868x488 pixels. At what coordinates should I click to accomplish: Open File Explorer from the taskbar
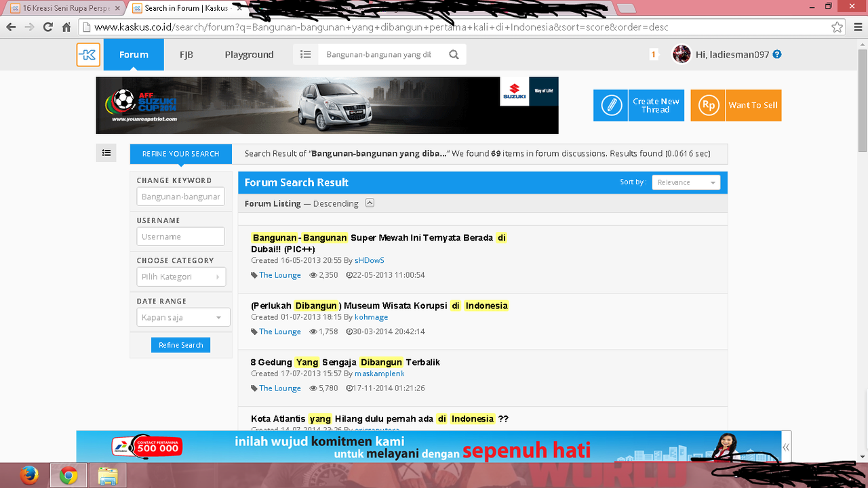[x=107, y=476]
